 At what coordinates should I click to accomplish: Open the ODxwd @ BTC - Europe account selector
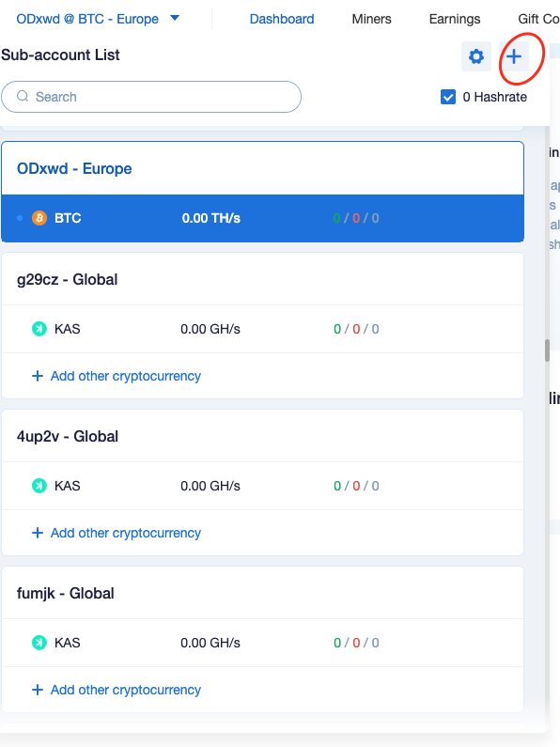[98, 19]
